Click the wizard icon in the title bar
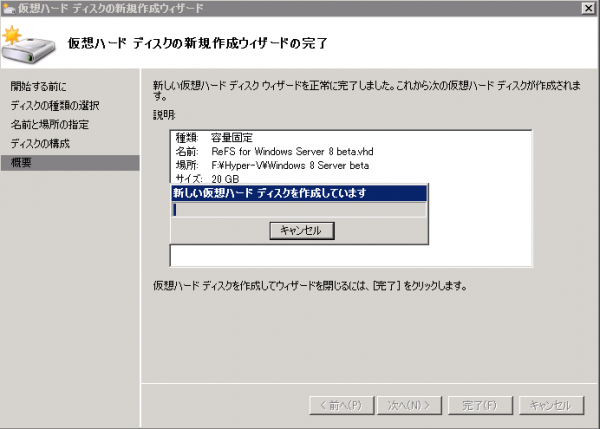 [x=10, y=9]
